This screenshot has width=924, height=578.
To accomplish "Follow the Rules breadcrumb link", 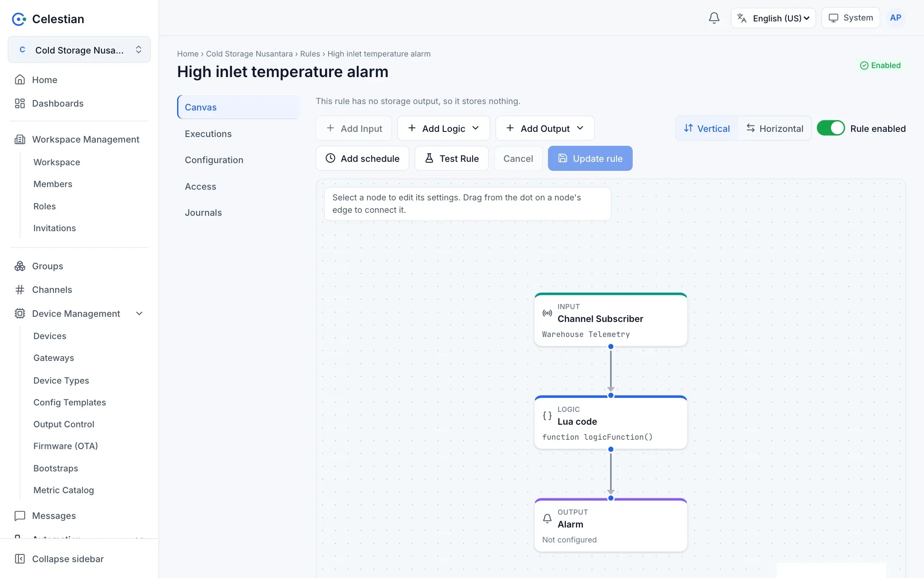I will [x=310, y=54].
